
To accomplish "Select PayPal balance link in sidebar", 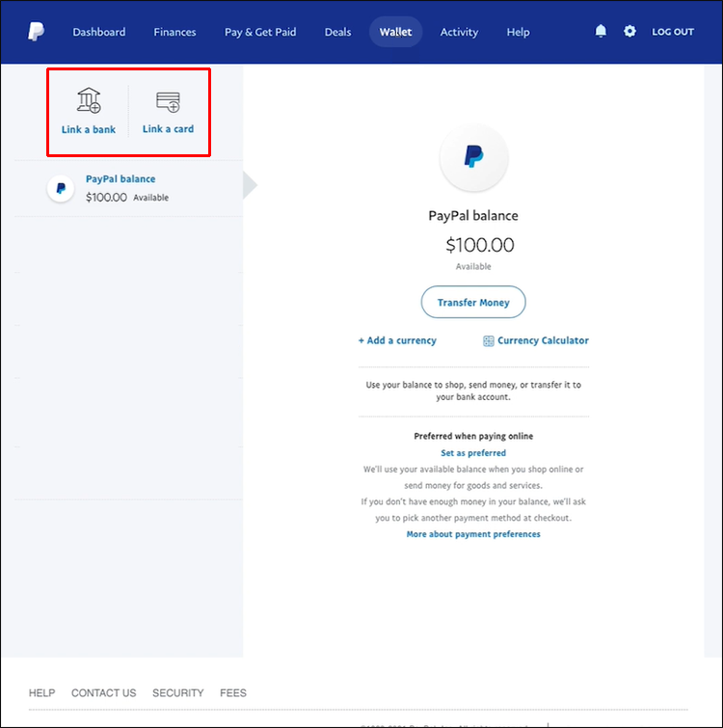I will (x=120, y=178).
